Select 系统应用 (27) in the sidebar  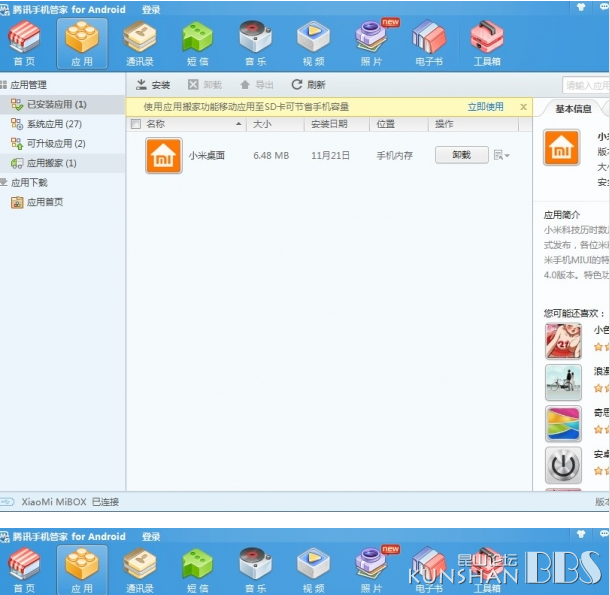click(x=53, y=124)
